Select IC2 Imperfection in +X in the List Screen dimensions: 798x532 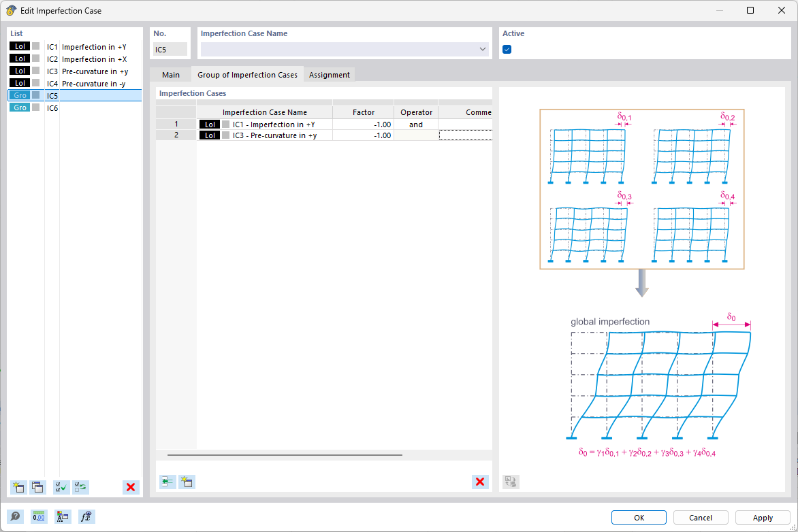pyautogui.click(x=75, y=59)
